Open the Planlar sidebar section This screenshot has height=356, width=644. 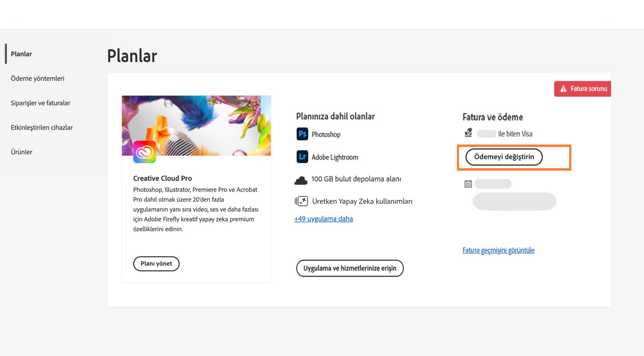[x=21, y=54]
